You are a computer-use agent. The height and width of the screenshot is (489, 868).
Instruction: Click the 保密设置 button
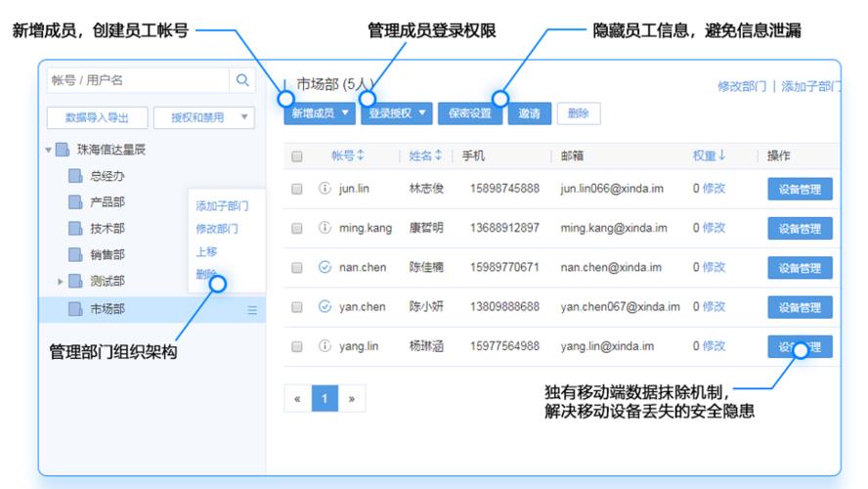tap(469, 113)
